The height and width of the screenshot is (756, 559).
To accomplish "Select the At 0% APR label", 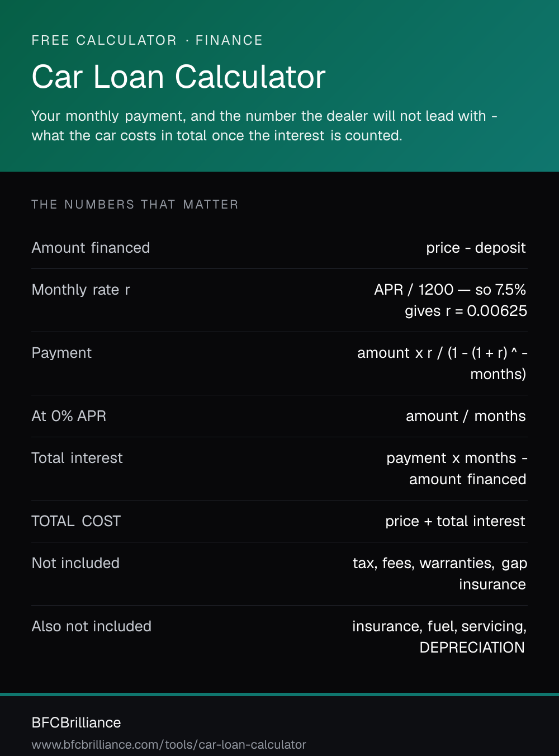I will [69, 416].
